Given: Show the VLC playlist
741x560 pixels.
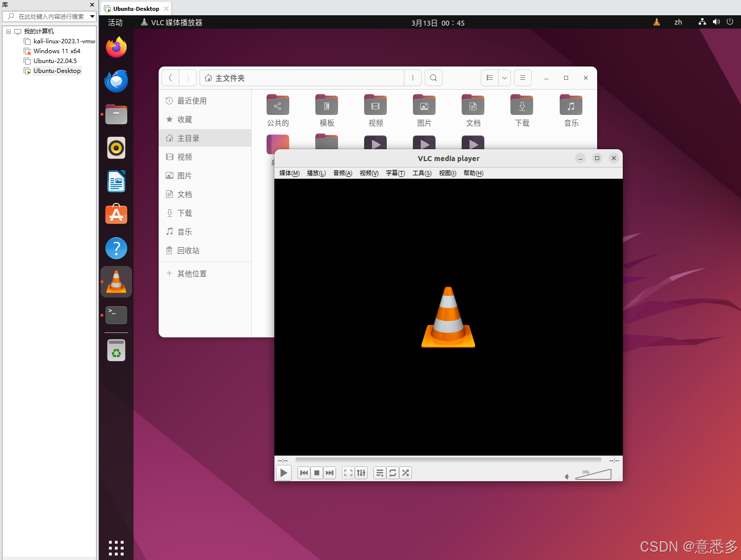Looking at the screenshot, I should 380,473.
